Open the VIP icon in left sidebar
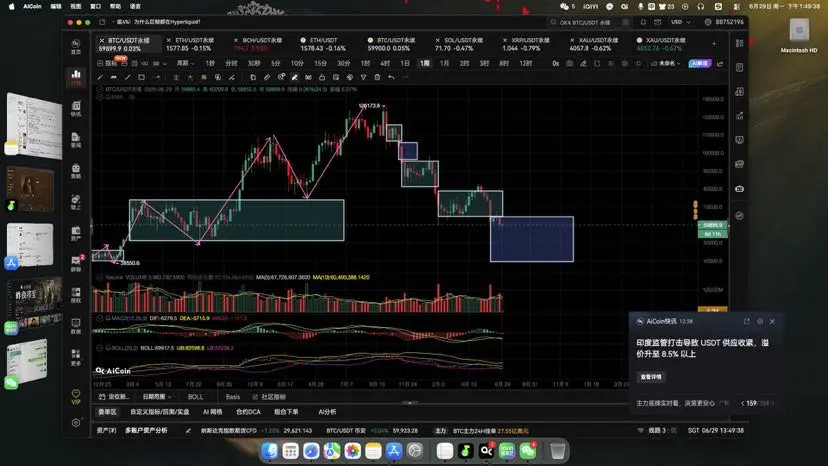 pyautogui.click(x=76, y=397)
